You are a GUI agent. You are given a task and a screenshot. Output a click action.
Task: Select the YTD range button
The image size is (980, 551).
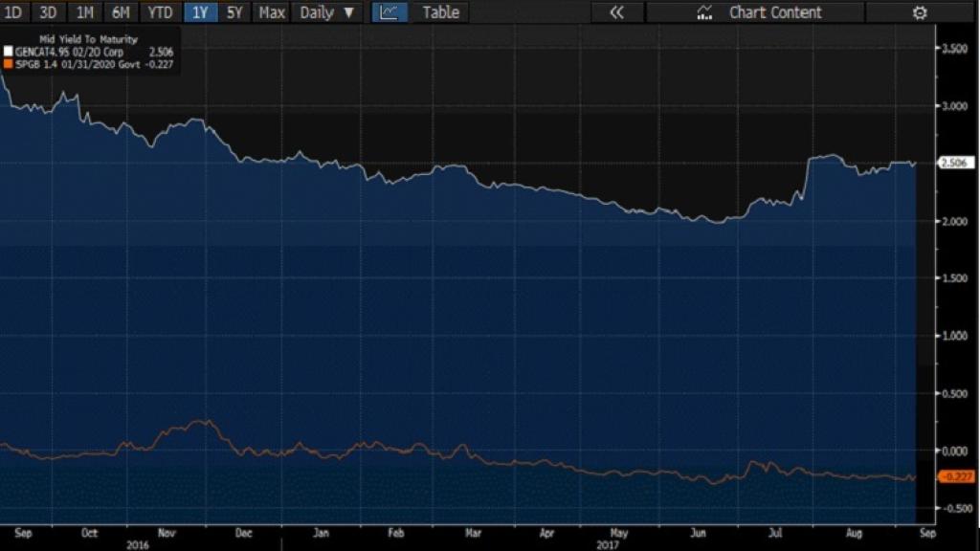pyautogui.click(x=160, y=12)
